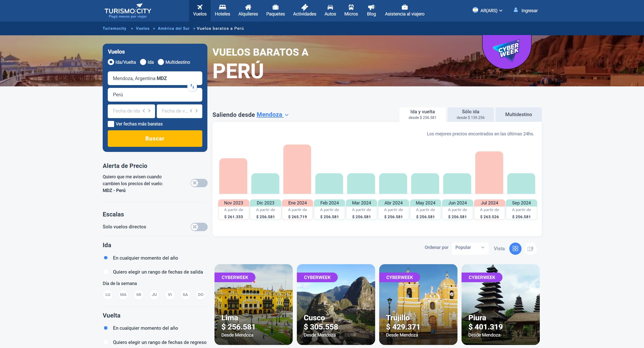Switch to Multidestino tab
The height and width of the screenshot is (348, 644).
(x=518, y=114)
